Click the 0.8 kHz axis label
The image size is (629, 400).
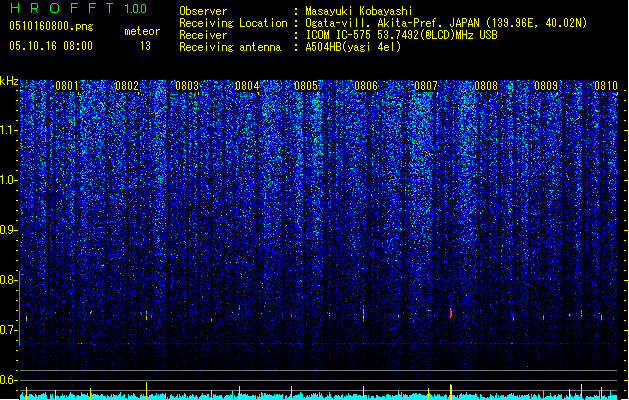pos(9,280)
